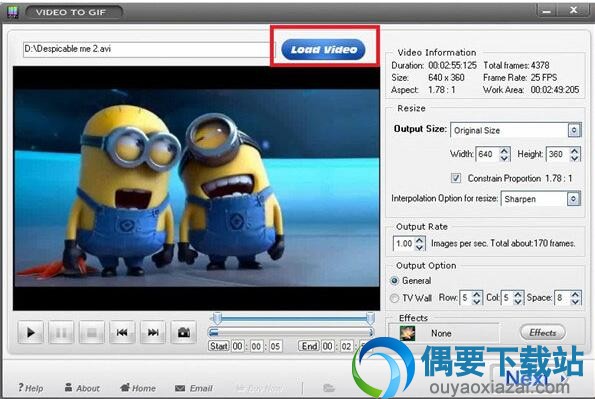Screen dimensions: 595x399
Task: Click the Play button
Action: click(30, 333)
